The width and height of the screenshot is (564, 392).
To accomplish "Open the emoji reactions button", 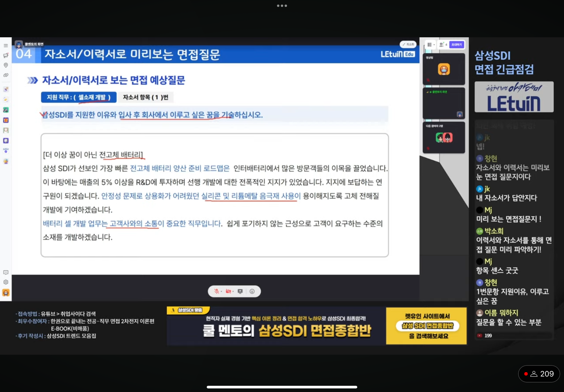I will (x=252, y=291).
